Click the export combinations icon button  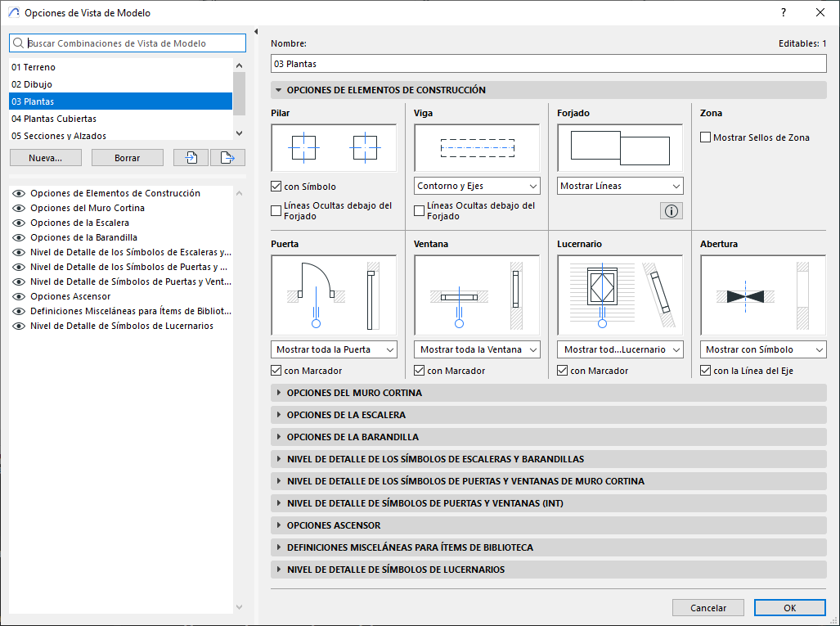tap(227, 158)
